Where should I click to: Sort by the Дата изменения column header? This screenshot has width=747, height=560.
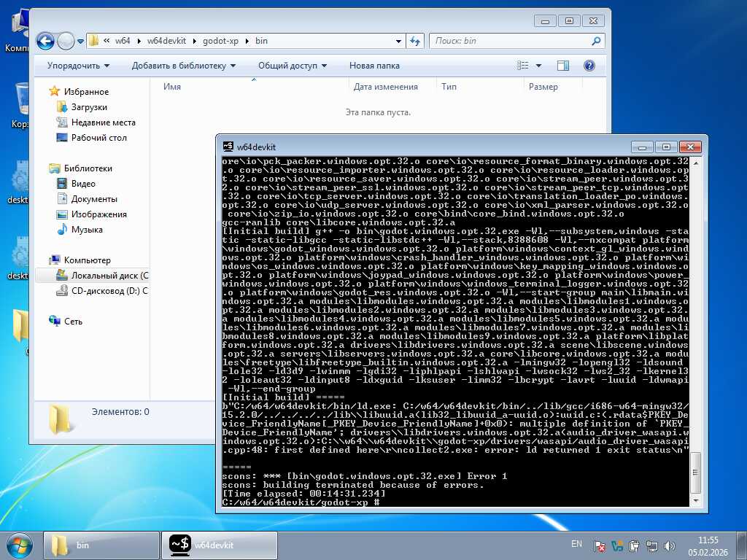pyautogui.click(x=385, y=87)
